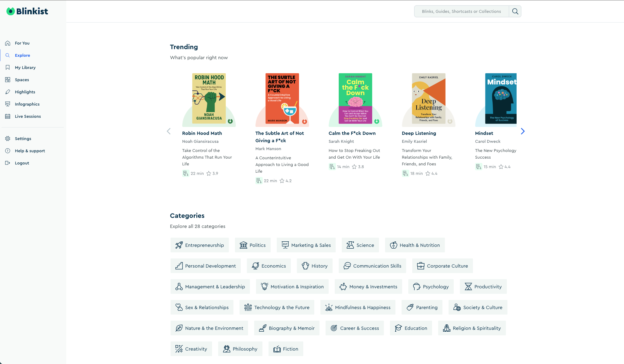The width and height of the screenshot is (624, 364).
Task: Click the Blinkist logo
Action: [27, 11]
